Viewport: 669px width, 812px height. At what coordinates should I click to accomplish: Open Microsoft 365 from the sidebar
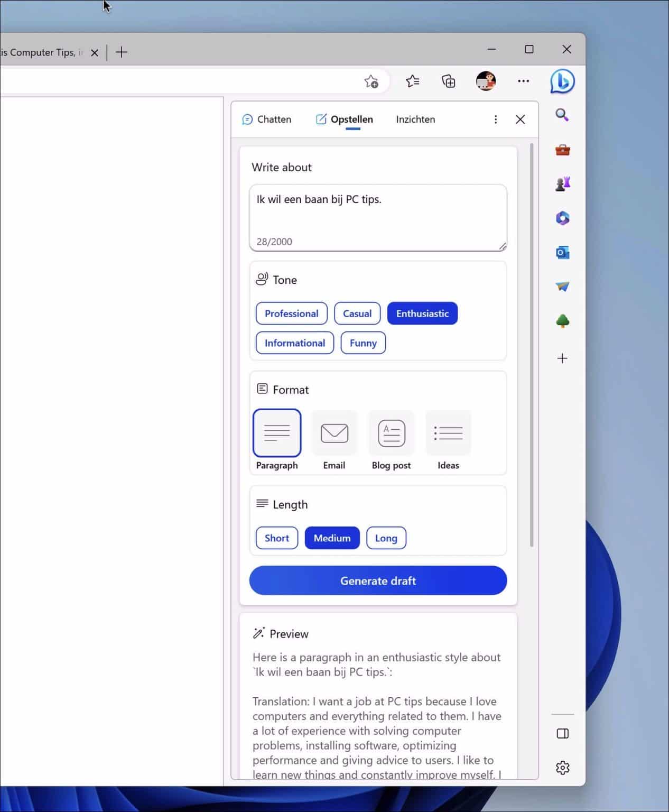click(562, 218)
